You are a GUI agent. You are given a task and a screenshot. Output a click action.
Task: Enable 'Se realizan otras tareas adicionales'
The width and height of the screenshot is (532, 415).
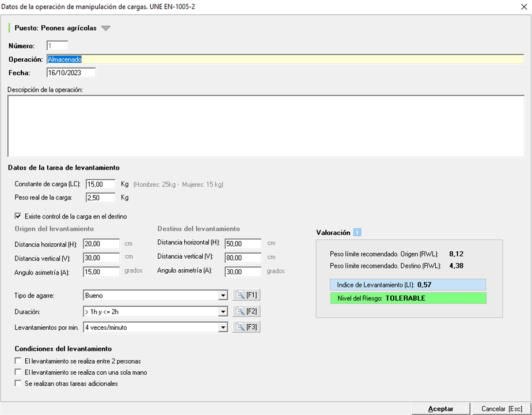coord(18,383)
